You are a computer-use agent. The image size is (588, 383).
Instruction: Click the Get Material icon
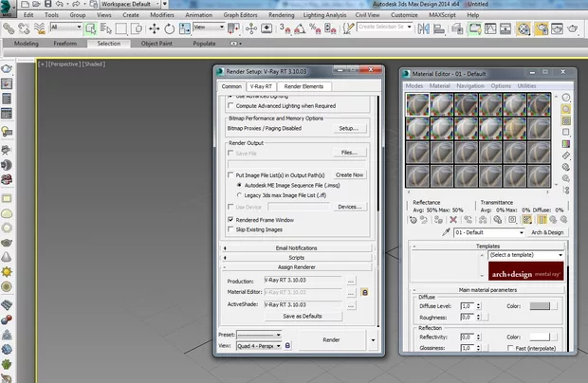pos(413,219)
